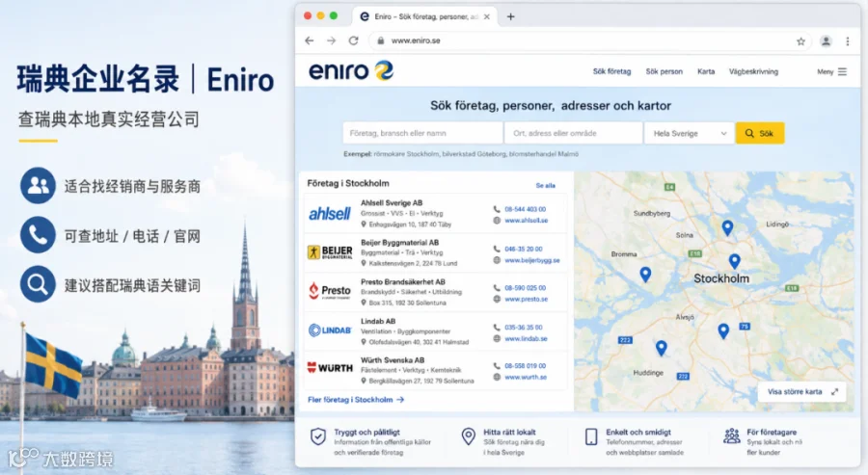Screen dimensions: 868x475
Task: Open website link www.wurth.se
Action: pos(526,377)
